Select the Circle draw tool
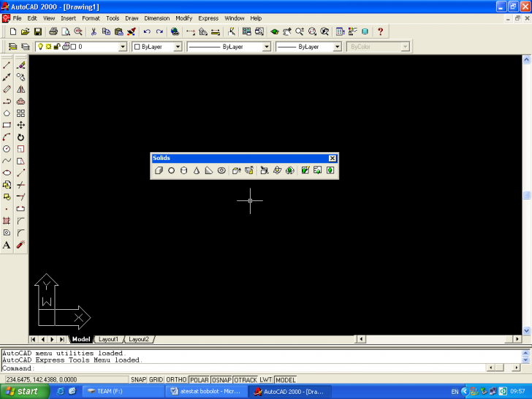This screenshot has height=399, width=532. point(7,149)
